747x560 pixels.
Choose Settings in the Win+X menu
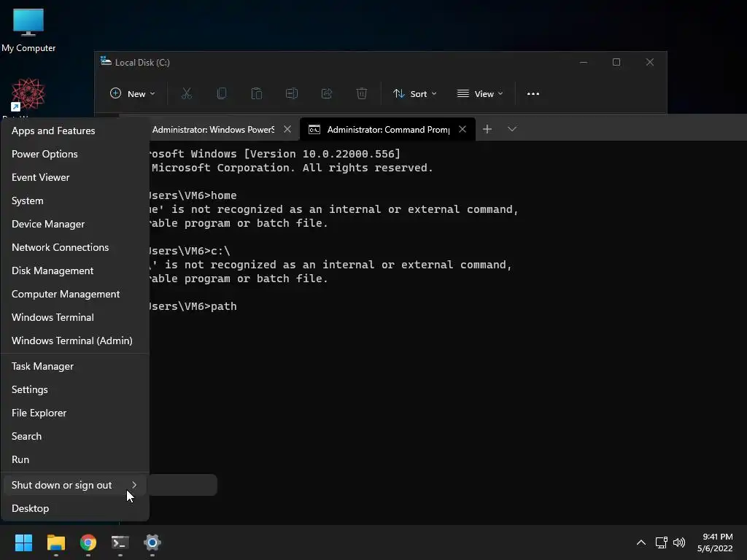pyautogui.click(x=75, y=389)
